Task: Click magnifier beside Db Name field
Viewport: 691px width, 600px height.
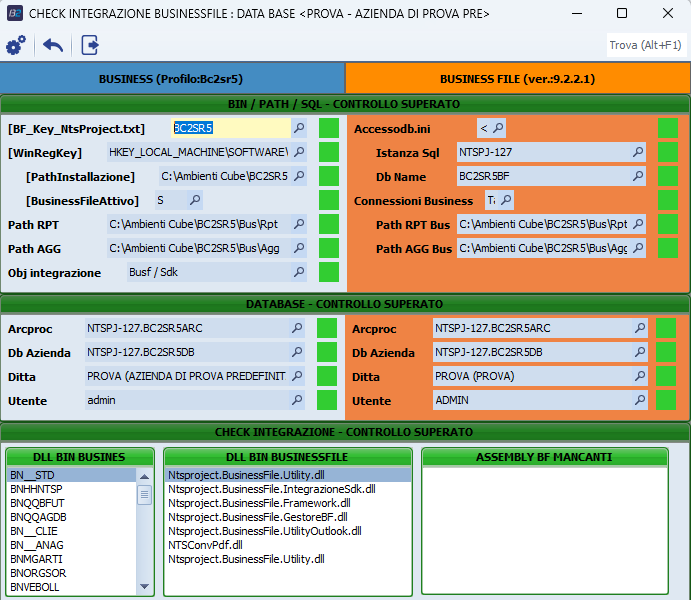Action: click(x=638, y=176)
